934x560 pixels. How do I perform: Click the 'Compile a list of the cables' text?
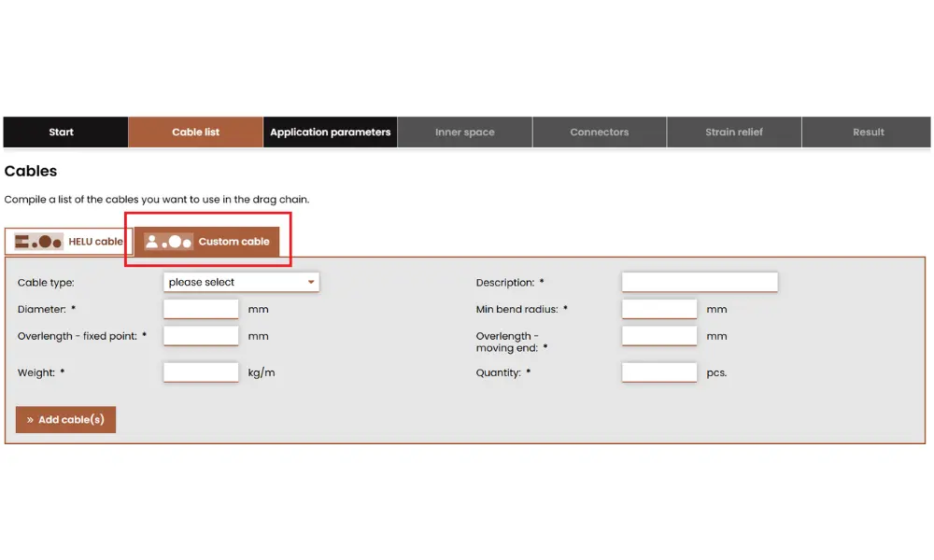pyautogui.click(x=157, y=200)
